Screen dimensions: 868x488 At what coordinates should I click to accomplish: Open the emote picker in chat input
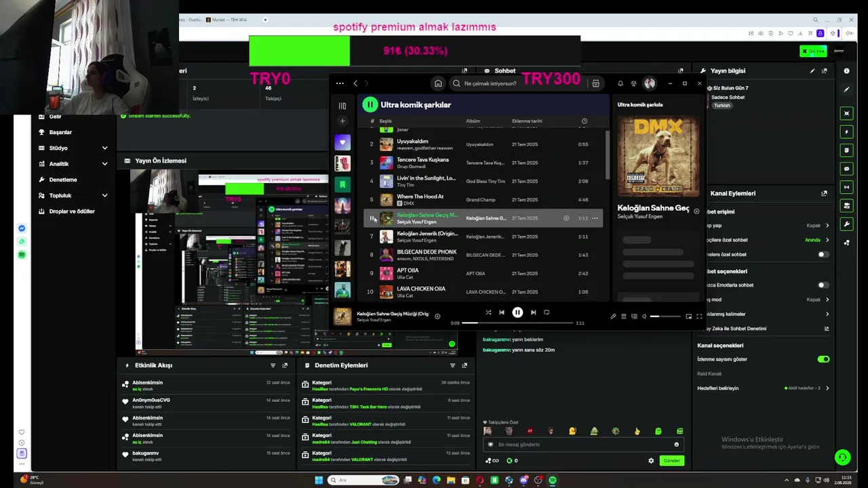click(x=676, y=445)
